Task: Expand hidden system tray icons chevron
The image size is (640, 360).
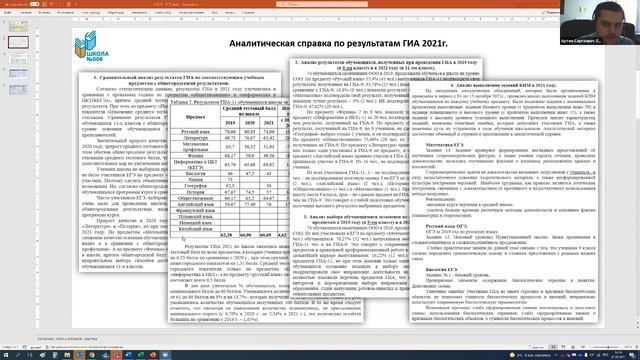Action: click(556, 355)
